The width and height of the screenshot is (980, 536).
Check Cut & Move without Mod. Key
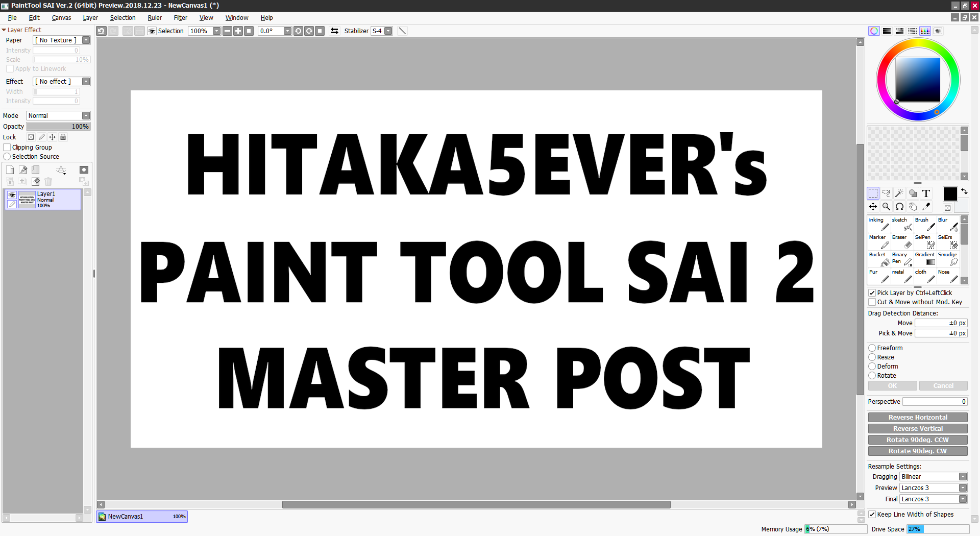pyautogui.click(x=872, y=302)
